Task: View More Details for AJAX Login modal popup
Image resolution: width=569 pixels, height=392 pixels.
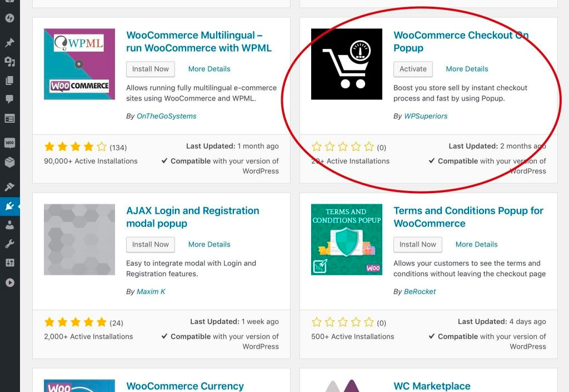Action: (209, 244)
